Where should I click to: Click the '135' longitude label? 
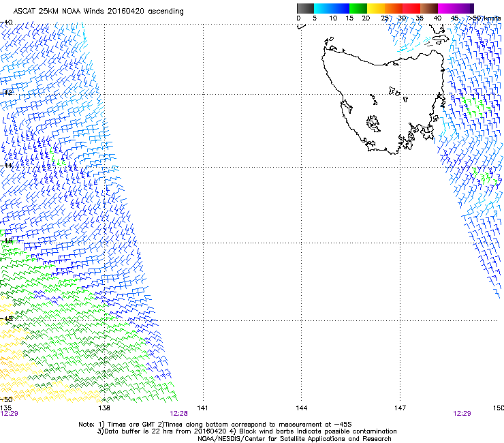coord(5,408)
